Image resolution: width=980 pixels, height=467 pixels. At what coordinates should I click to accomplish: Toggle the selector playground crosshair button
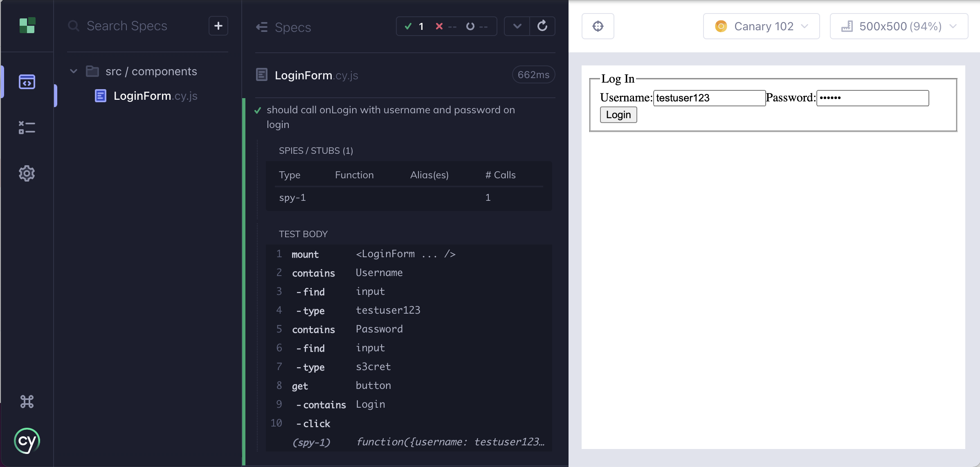pos(598,26)
